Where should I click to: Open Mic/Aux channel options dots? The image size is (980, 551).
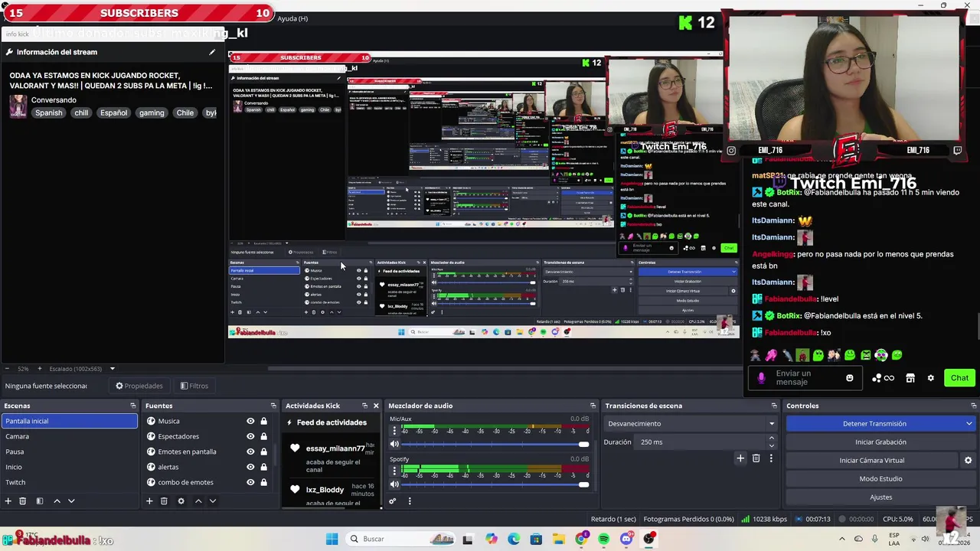394,431
